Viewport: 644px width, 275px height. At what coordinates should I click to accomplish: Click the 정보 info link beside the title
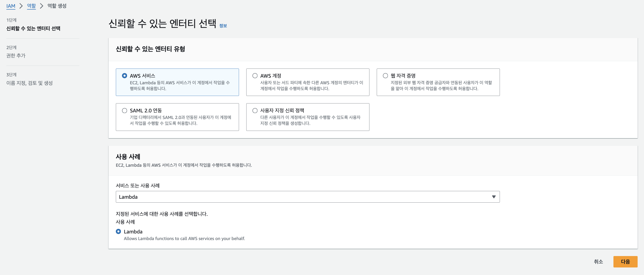coord(223,26)
